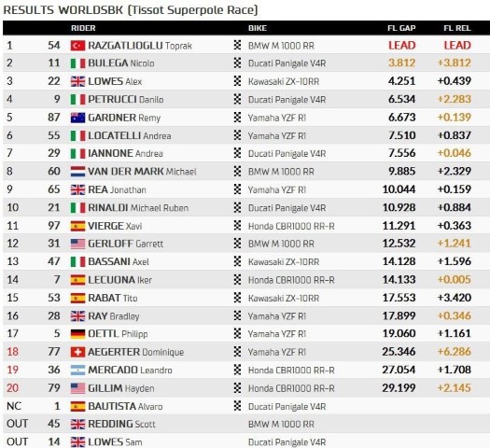Click the checkered flag icon in Bulega's row
490x448 pixels.
coord(237,63)
